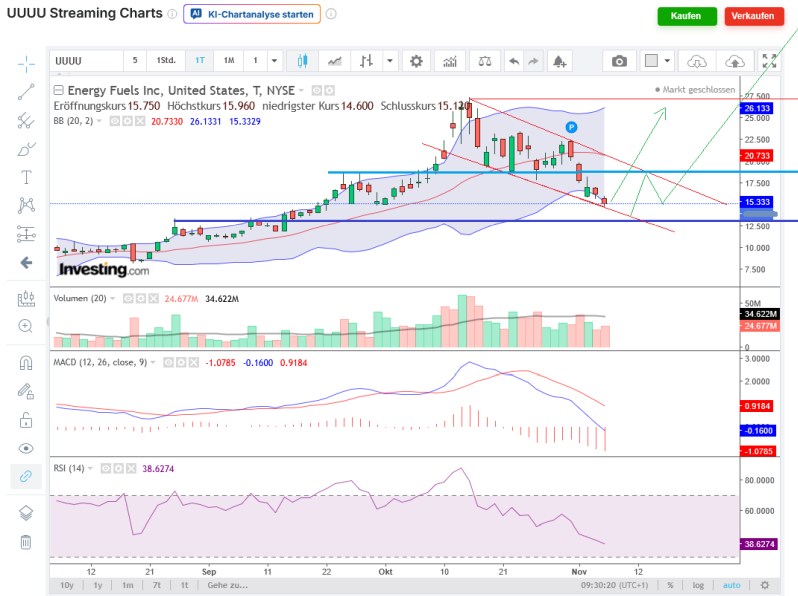
Task: Toggle log scale mode
Action: coord(698,585)
